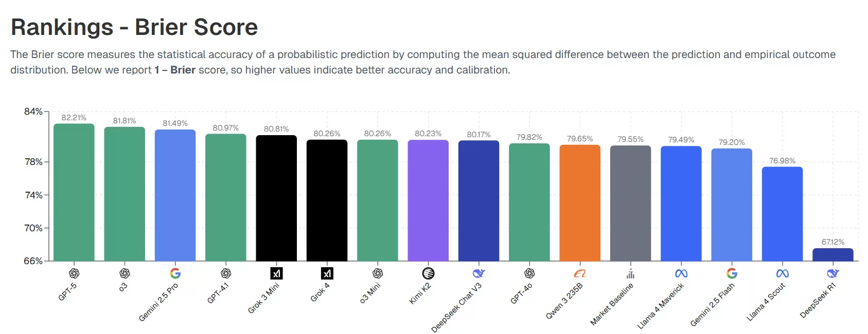Select the purple Kimi K2 bar

coord(428,200)
